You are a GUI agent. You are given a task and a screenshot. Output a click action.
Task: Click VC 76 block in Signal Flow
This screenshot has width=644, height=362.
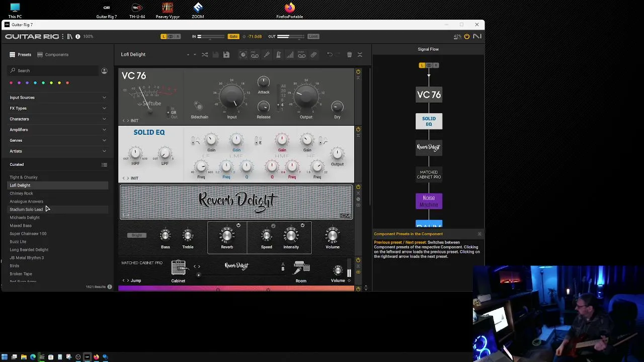coord(429,95)
